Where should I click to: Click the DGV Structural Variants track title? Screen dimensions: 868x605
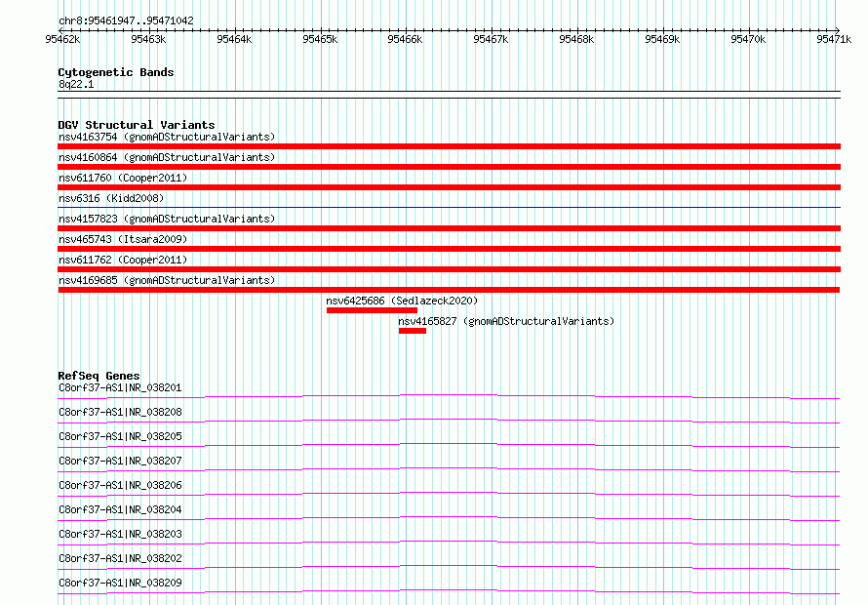(x=137, y=125)
